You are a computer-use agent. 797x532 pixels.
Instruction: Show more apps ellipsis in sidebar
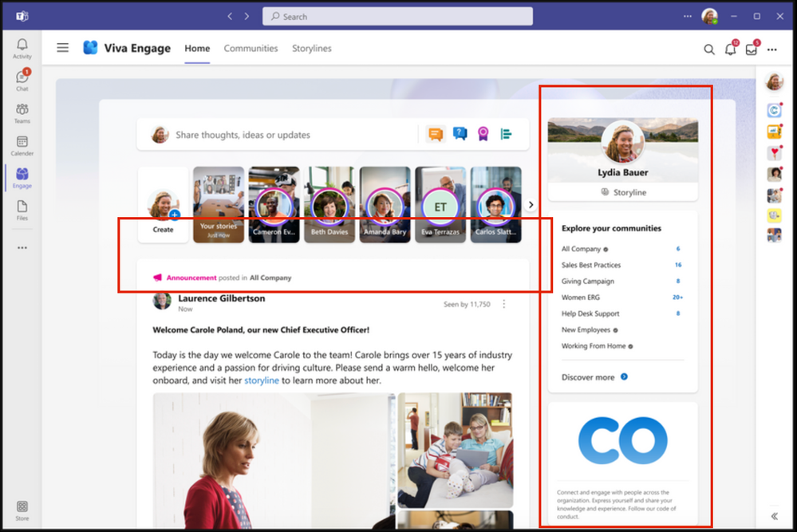[22, 248]
